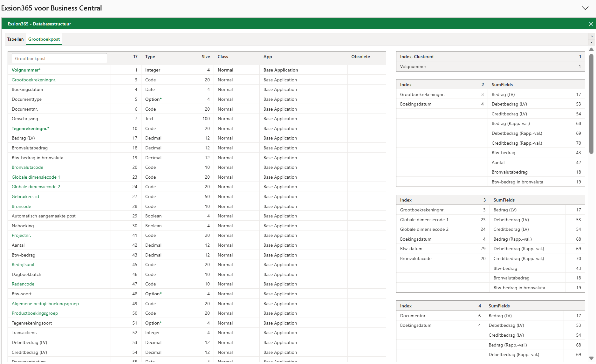Click the Index, Clustered header
This screenshot has height=364, width=596.
point(417,57)
